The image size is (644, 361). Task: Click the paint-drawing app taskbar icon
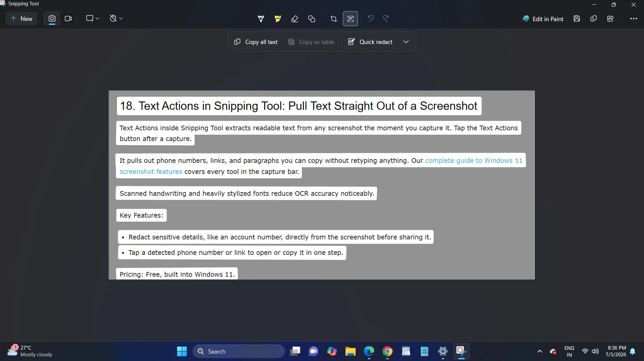click(x=406, y=351)
